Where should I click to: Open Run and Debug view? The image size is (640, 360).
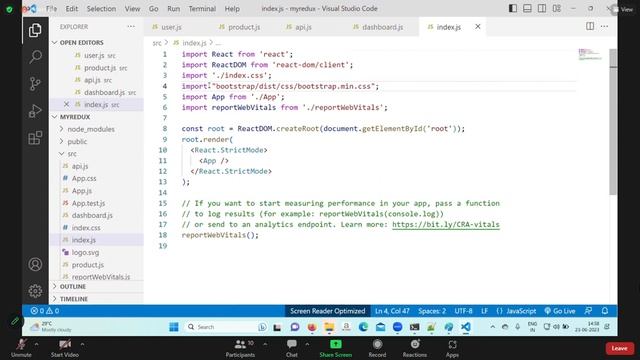[x=35, y=111]
